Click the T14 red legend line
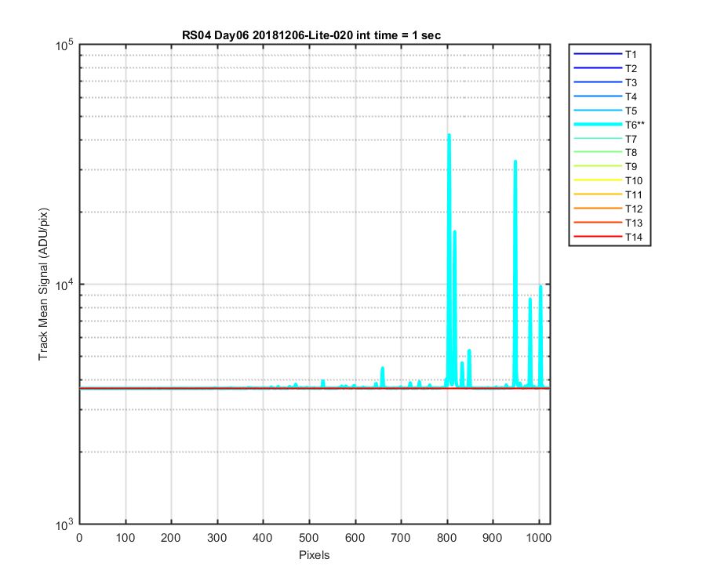 tap(598, 237)
